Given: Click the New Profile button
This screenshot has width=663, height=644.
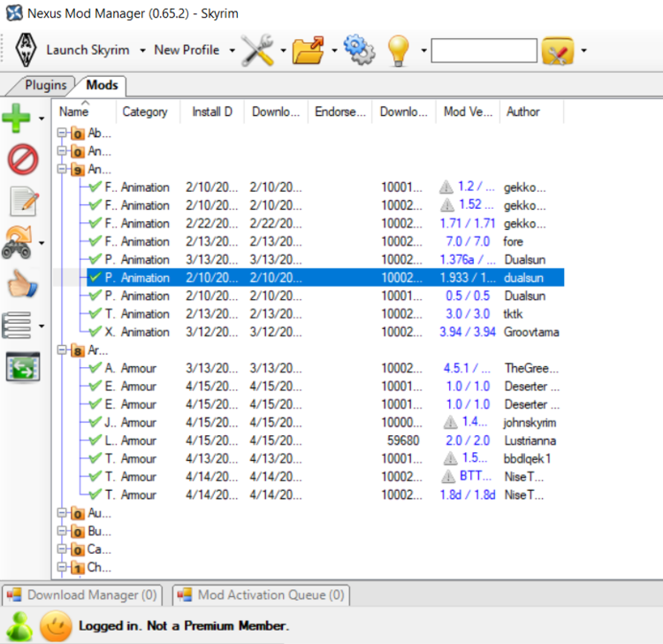Looking at the screenshot, I should pyautogui.click(x=187, y=50).
